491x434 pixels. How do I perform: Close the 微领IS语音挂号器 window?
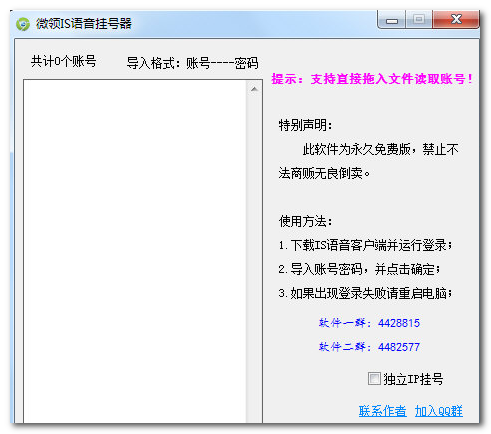[456, 20]
